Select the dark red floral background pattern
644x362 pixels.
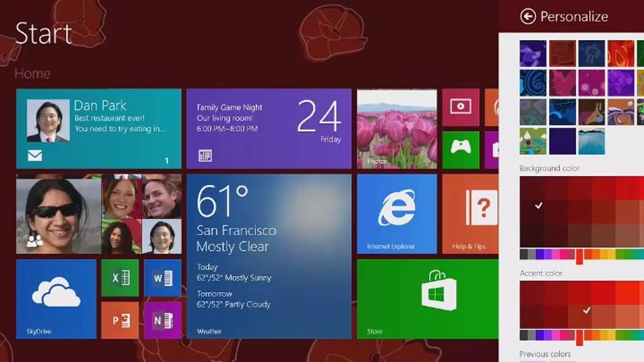(x=562, y=54)
